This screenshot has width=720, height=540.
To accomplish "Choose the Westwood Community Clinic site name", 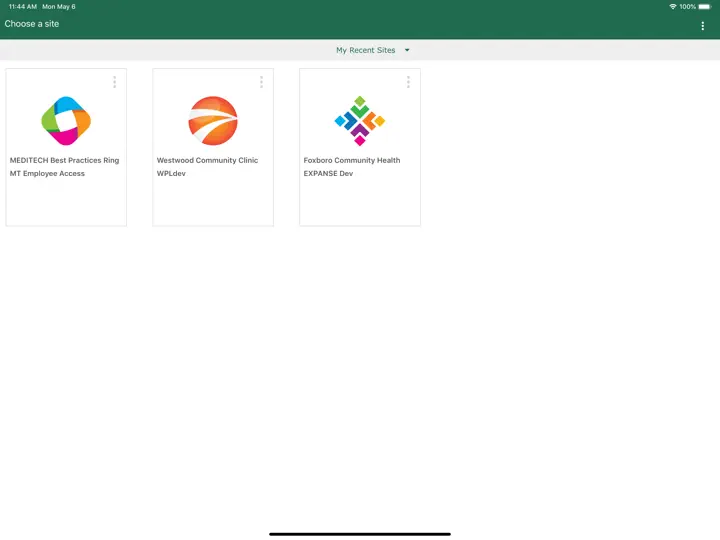I will point(207,160).
